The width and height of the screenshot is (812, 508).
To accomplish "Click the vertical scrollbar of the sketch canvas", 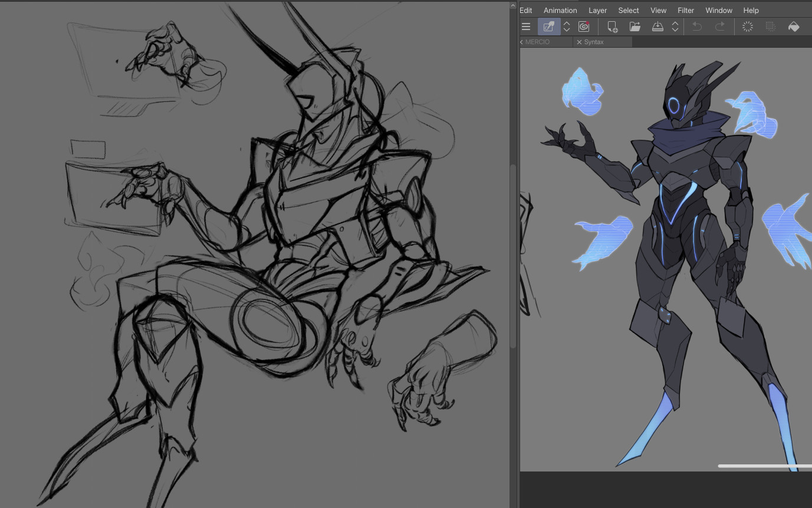I will coord(513,256).
